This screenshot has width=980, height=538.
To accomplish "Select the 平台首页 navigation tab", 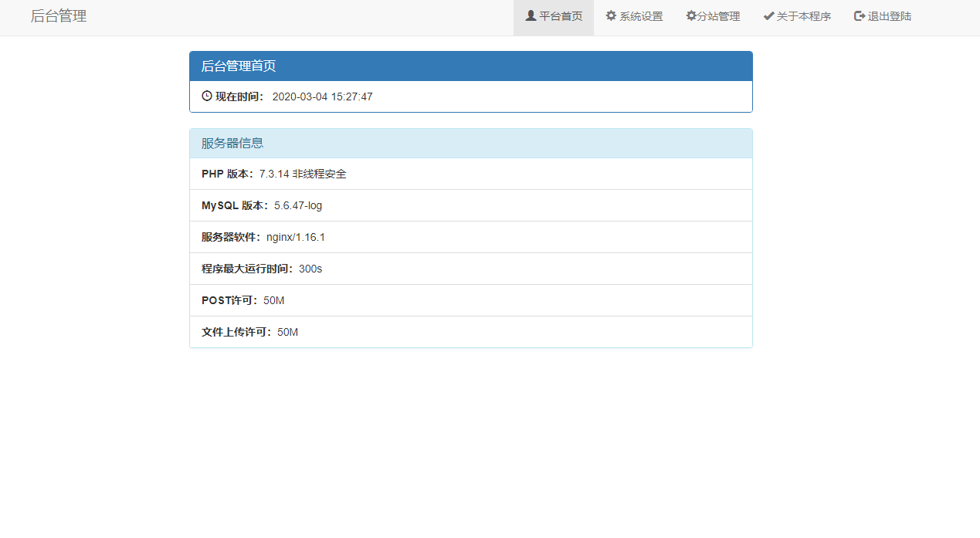I will (558, 16).
